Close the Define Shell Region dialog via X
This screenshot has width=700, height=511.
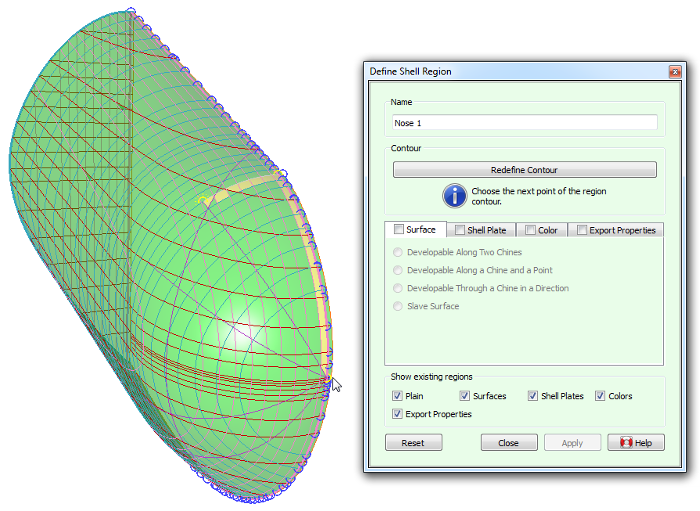(674, 72)
